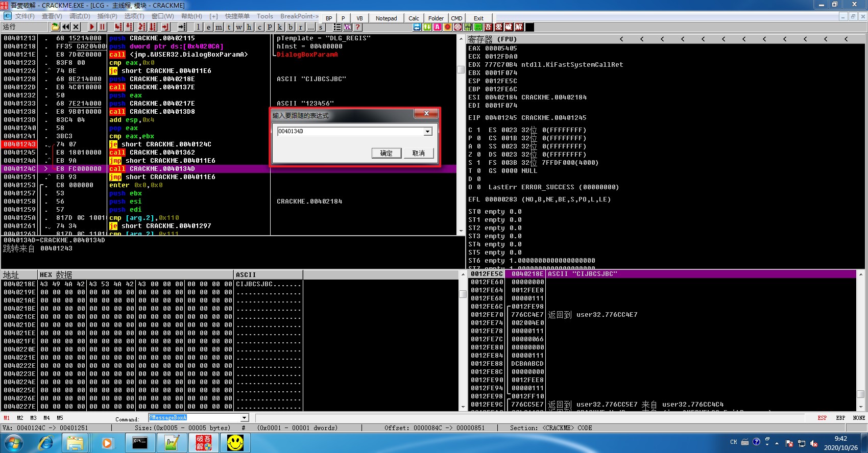This screenshot has width=868, height=453.
Task: Open Internet Explorer from the taskbar
Action: pos(46,443)
